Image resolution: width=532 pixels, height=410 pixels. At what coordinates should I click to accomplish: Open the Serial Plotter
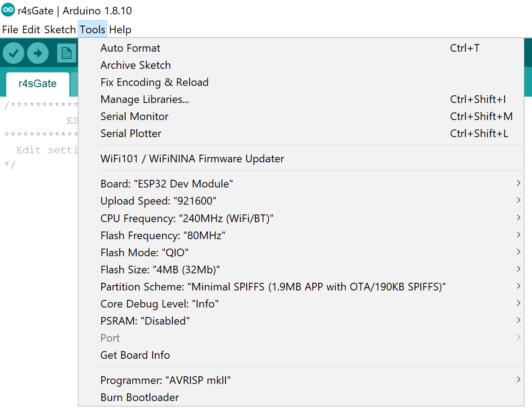[x=131, y=134]
